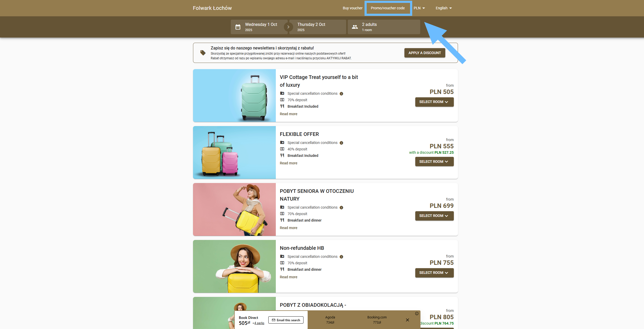Click Email this search button
The height and width of the screenshot is (329, 644).
286,320
